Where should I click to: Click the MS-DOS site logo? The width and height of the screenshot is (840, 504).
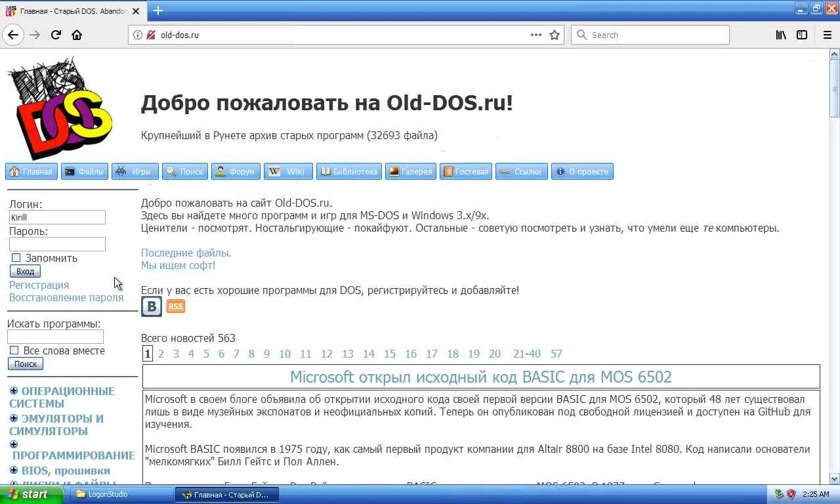(60, 108)
